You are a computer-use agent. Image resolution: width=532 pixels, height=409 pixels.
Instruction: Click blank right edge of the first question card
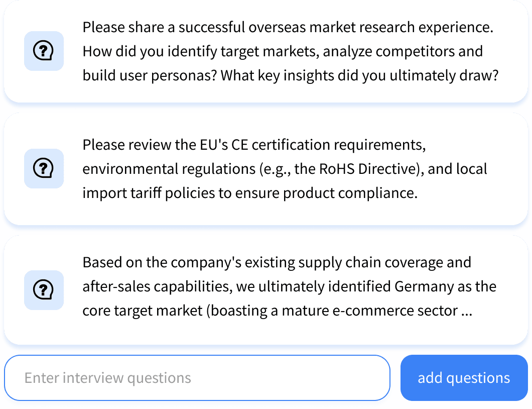(x=514, y=51)
